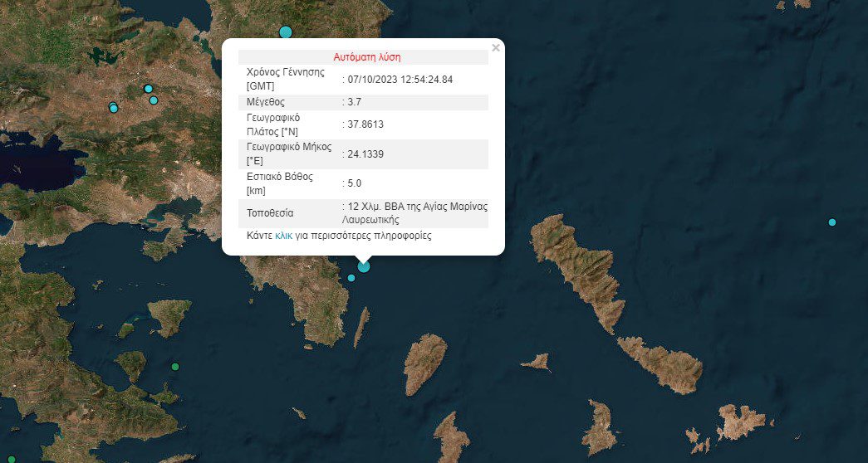Select the green earthquake marker in the Saronic Gulf
The image size is (868, 463).
click(174, 367)
